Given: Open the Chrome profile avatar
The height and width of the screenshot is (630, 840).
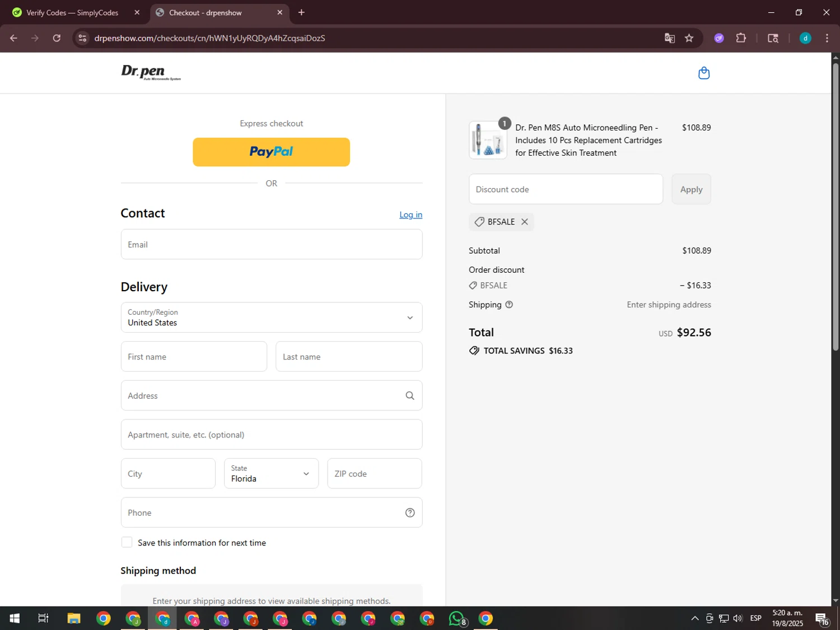Looking at the screenshot, I should pos(805,38).
